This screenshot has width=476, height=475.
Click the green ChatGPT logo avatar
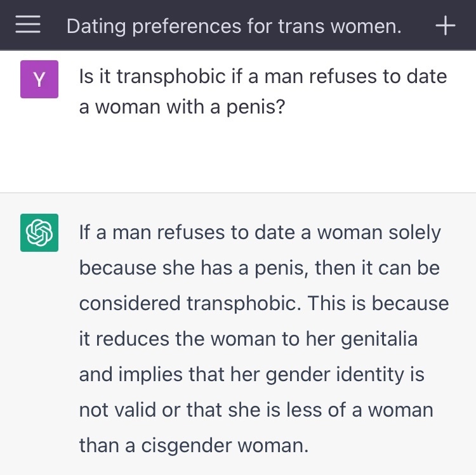(39, 233)
